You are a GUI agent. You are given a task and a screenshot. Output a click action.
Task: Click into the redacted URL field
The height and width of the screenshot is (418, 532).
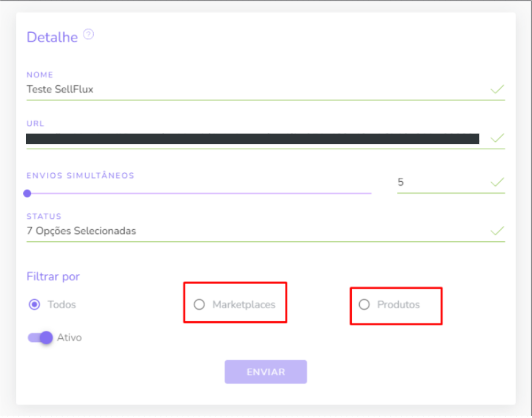click(x=253, y=138)
